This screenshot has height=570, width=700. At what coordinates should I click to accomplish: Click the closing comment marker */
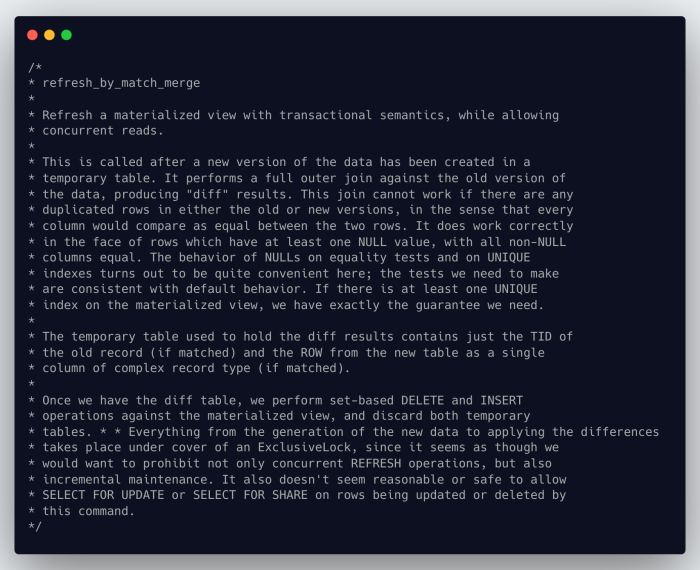[x=35, y=526]
